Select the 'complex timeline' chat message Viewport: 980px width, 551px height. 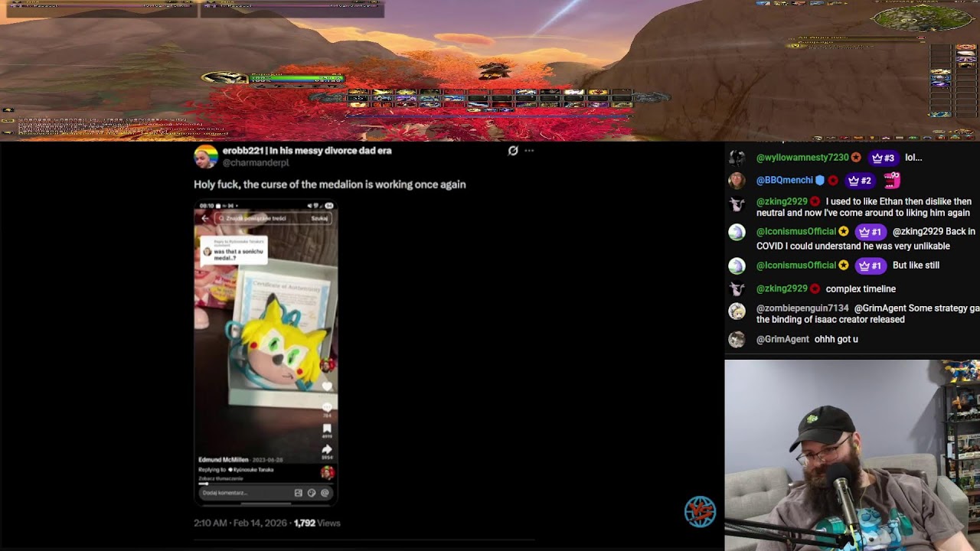[861, 289]
